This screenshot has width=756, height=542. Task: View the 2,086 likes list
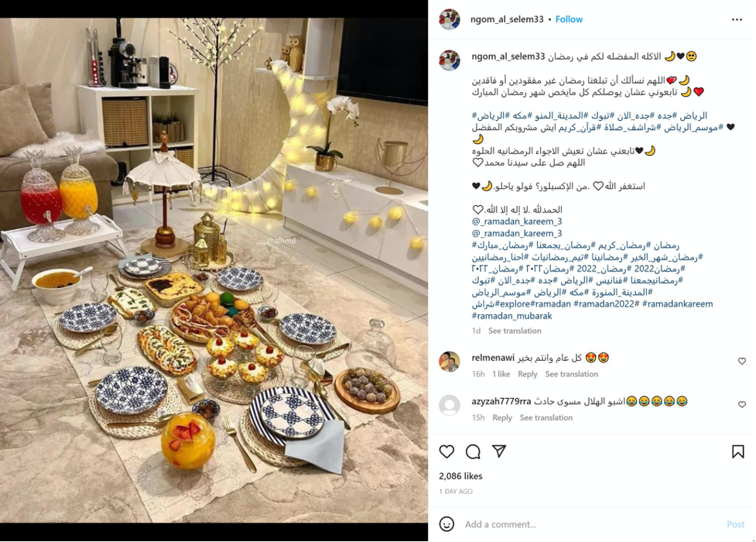click(460, 476)
